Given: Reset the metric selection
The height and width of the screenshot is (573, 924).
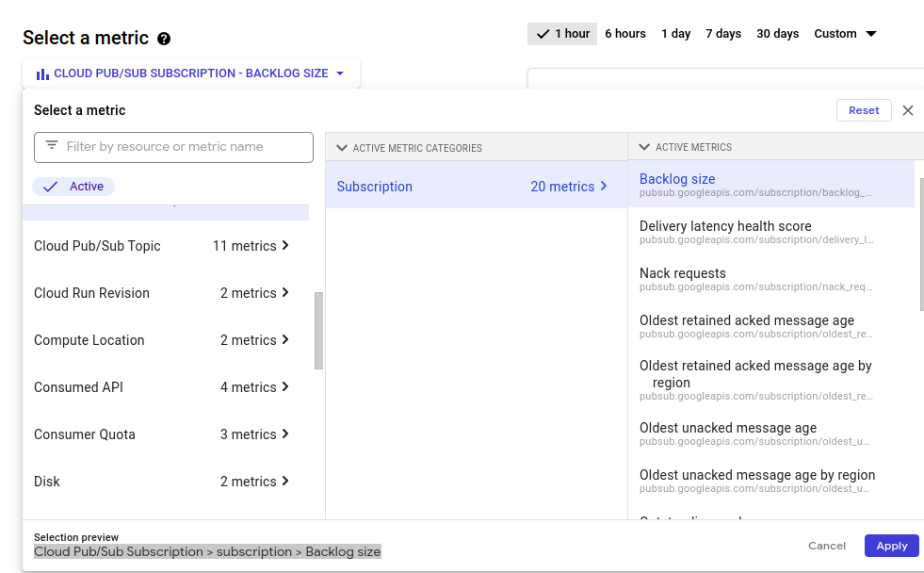Looking at the screenshot, I should point(864,109).
